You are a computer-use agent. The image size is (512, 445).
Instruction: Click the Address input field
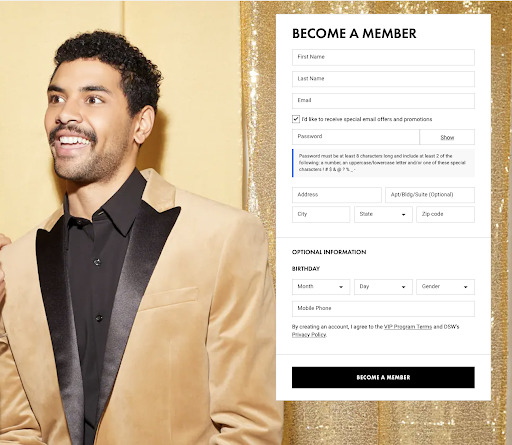point(337,195)
